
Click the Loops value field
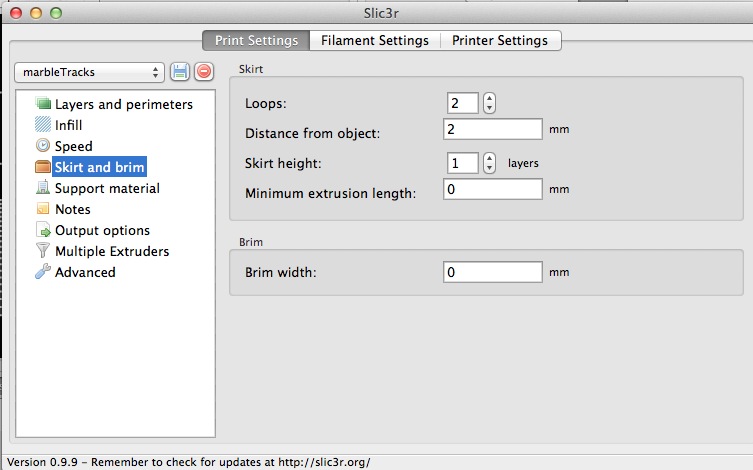click(462, 103)
